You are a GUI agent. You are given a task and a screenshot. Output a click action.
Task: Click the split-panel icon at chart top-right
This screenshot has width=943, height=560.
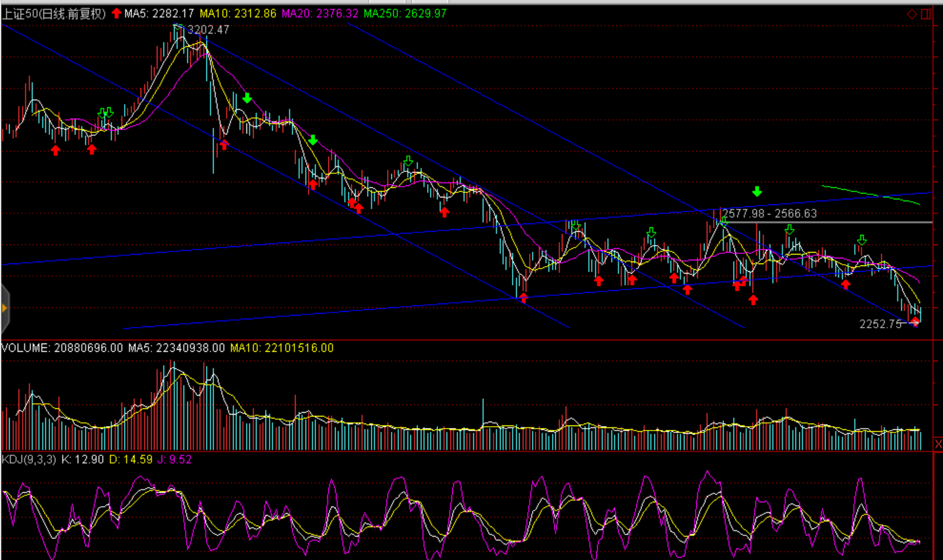(926, 14)
